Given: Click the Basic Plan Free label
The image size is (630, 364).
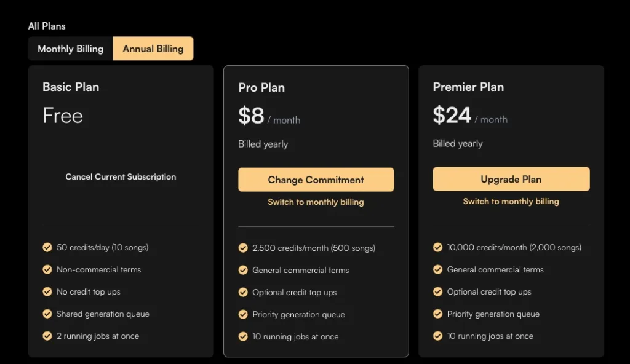Looking at the screenshot, I should coord(63,116).
